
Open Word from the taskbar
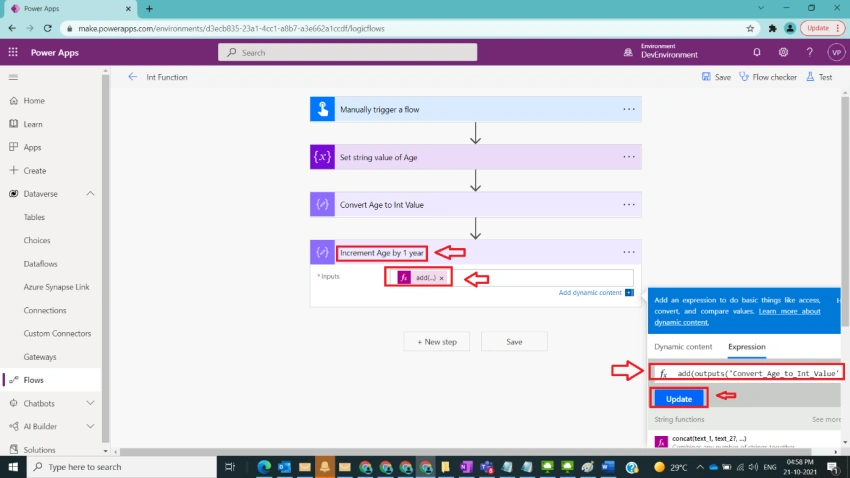coord(608,467)
